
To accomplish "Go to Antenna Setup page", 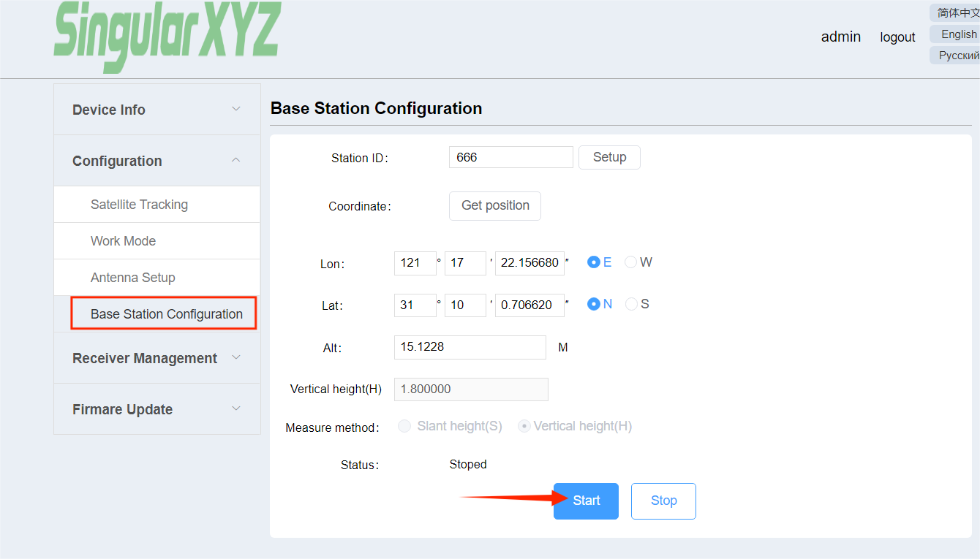I will tap(132, 278).
